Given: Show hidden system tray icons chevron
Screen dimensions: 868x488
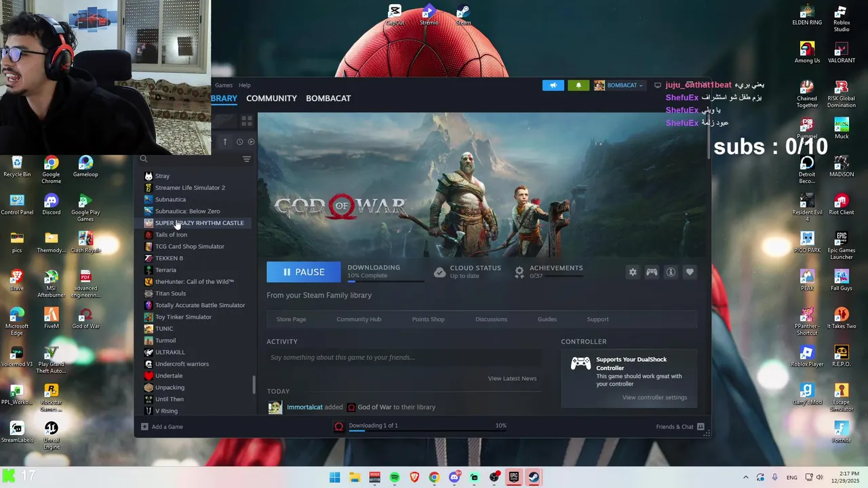Looking at the screenshot, I should coord(745,478).
